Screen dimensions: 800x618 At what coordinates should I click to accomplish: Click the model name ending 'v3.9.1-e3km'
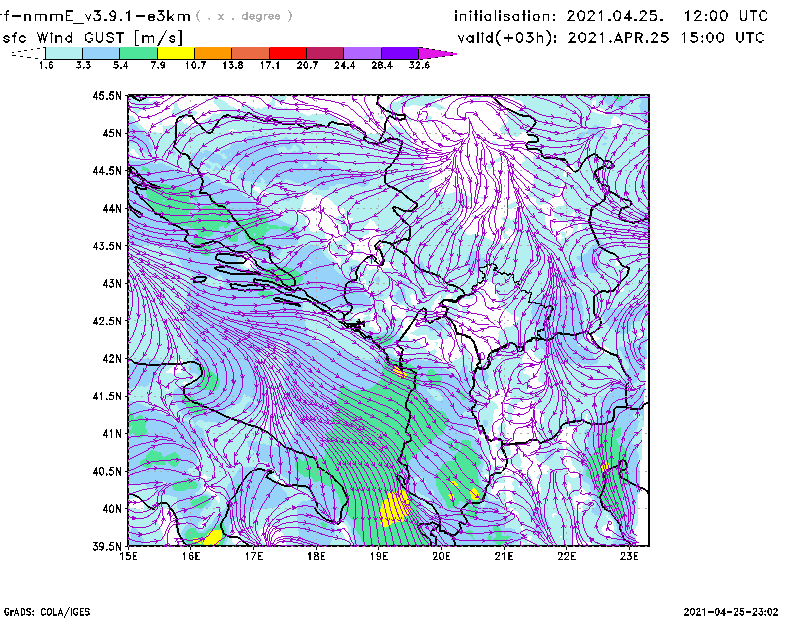click(x=95, y=16)
